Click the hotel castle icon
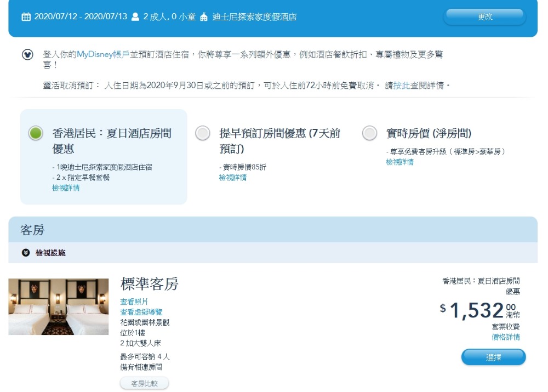 coord(204,17)
